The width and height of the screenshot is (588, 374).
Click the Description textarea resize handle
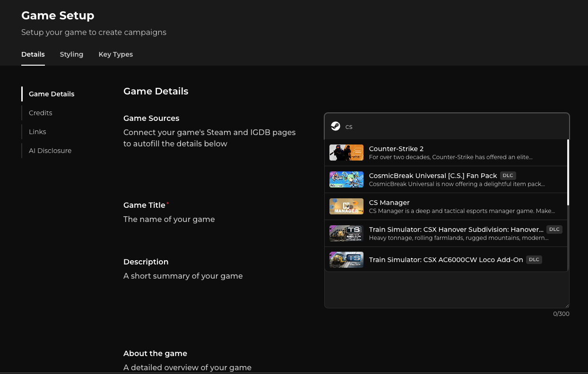(566, 305)
